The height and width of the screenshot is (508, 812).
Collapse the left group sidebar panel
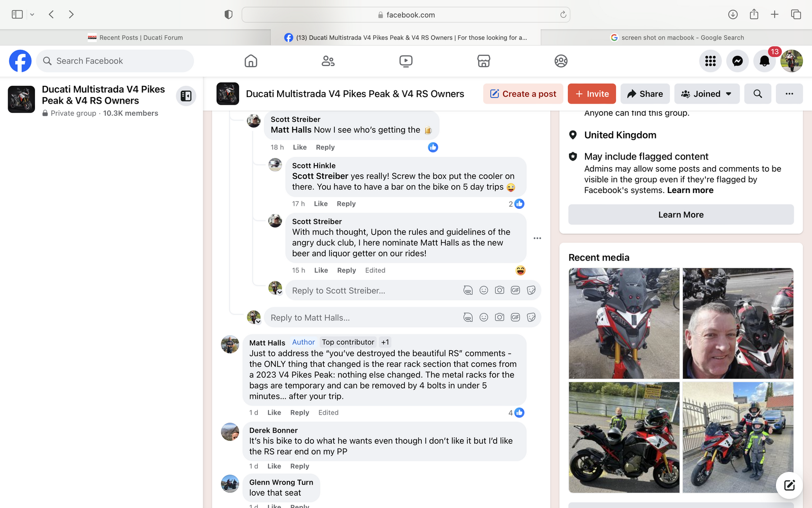186,96
